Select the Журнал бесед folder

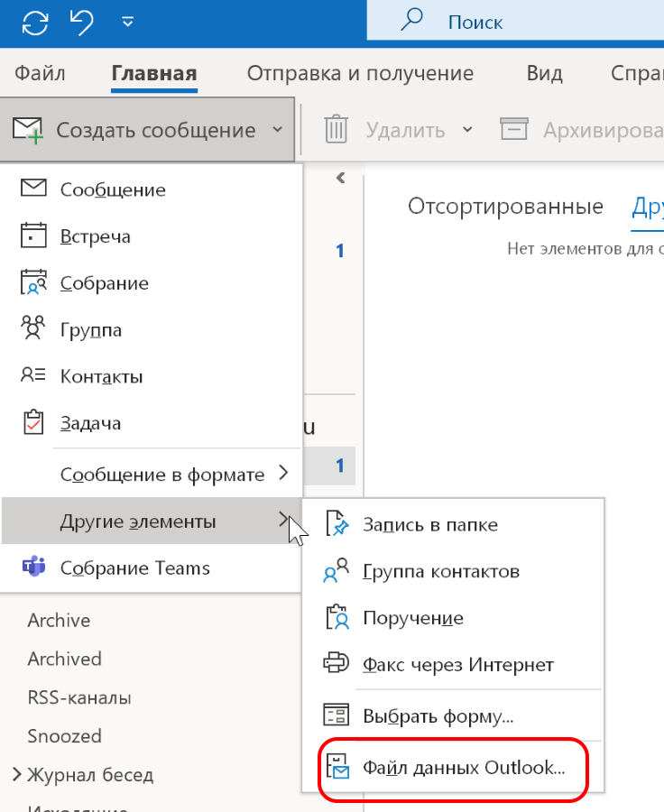click(90, 775)
